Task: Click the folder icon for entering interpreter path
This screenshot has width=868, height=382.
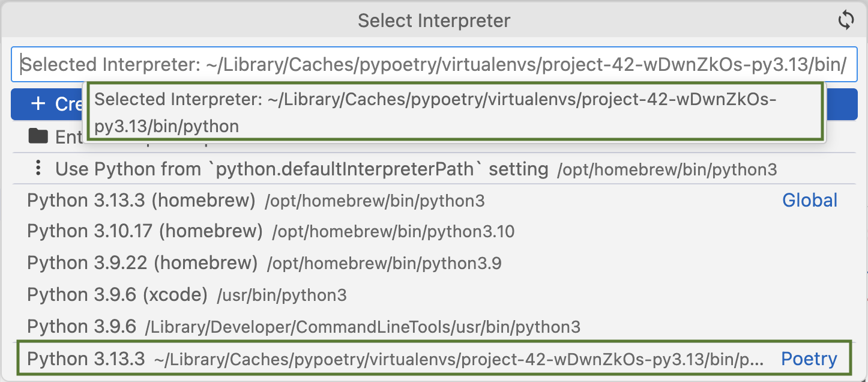Action: pos(38,136)
